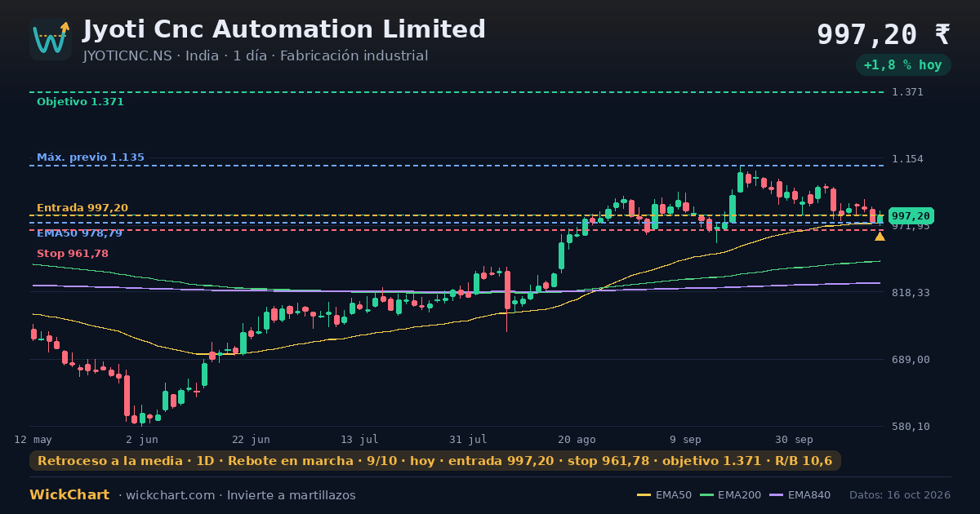980x514 pixels.
Task: Click the 22 jun date label
Action: pyautogui.click(x=251, y=440)
